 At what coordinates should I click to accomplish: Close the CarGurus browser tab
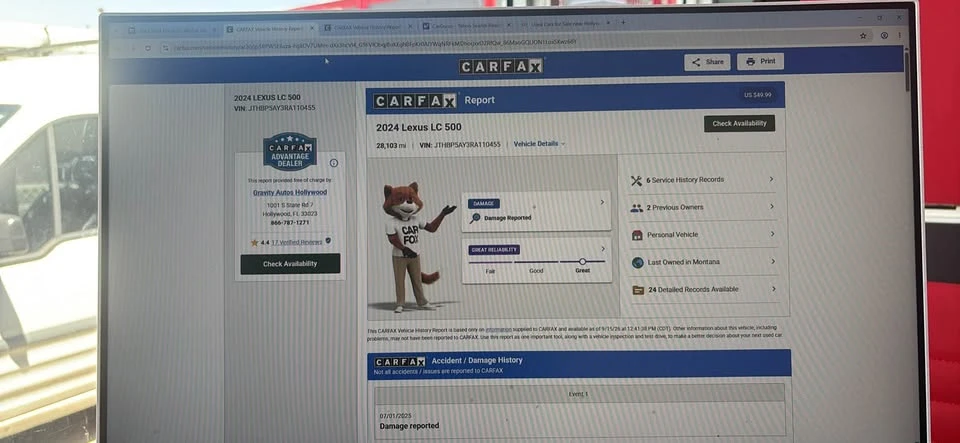508,26
